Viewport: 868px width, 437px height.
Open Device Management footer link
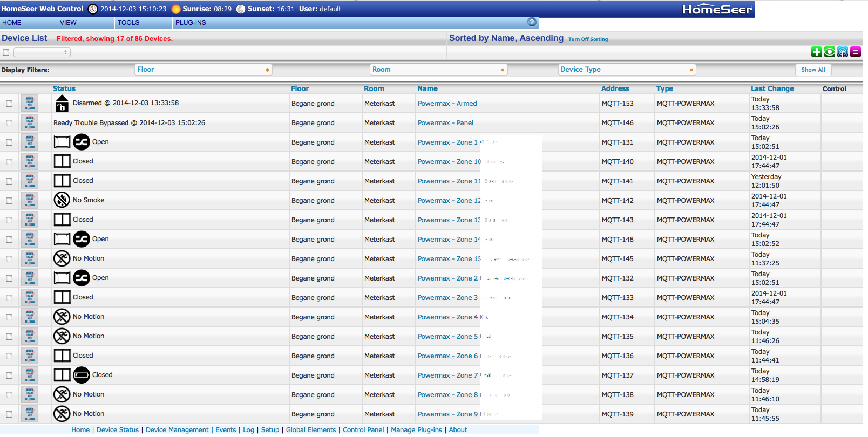pyautogui.click(x=177, y=430)
